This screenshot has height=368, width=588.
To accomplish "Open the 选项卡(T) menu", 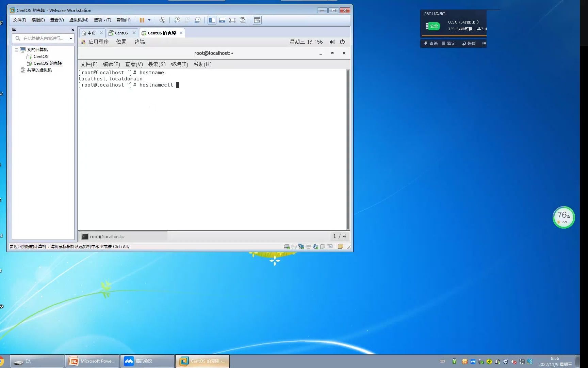I will point(102,20).
